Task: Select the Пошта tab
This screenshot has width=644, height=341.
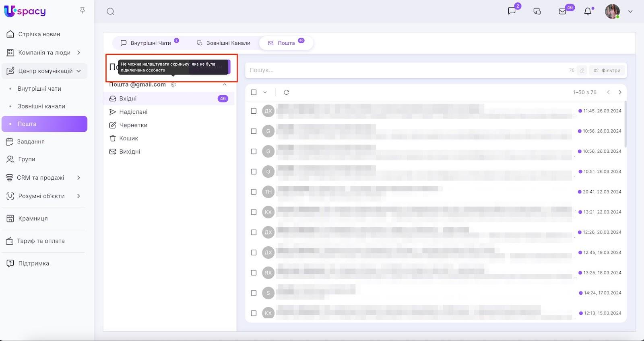Action: 286,43
